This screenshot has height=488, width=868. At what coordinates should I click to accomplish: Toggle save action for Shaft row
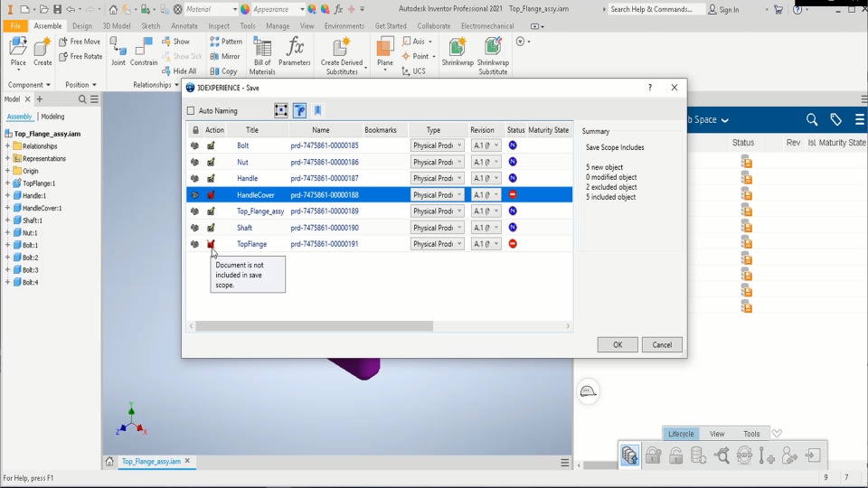(x=211, y=228)
